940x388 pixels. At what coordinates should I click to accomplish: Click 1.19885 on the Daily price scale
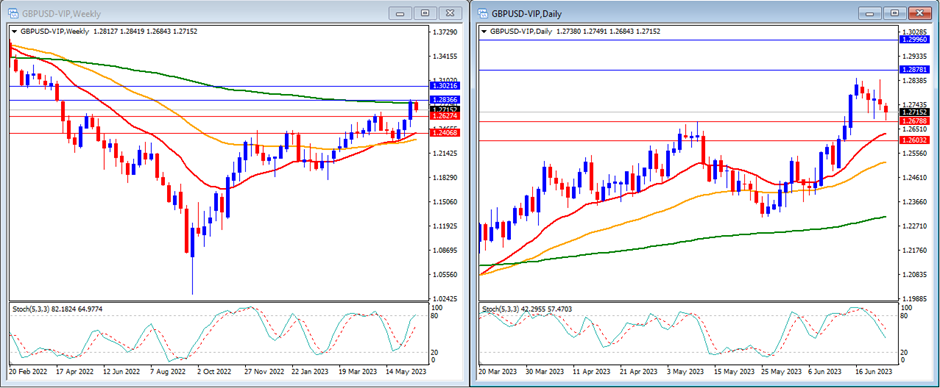click(915, 299)
